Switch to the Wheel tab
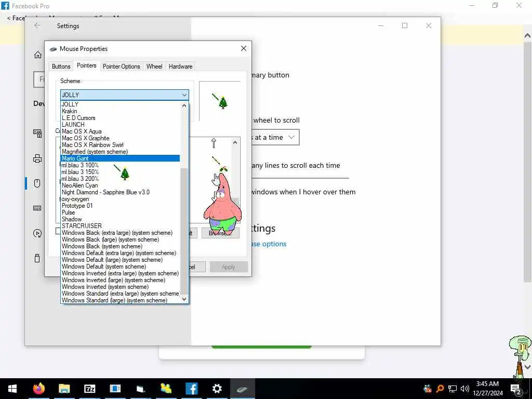Viewport: 532px width, 399px height. 154,66
